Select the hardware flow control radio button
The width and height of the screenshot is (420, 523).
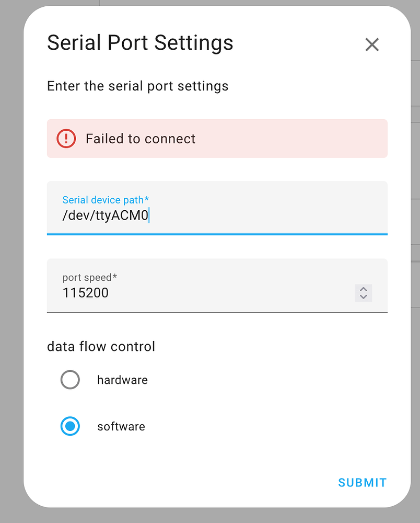70,380
